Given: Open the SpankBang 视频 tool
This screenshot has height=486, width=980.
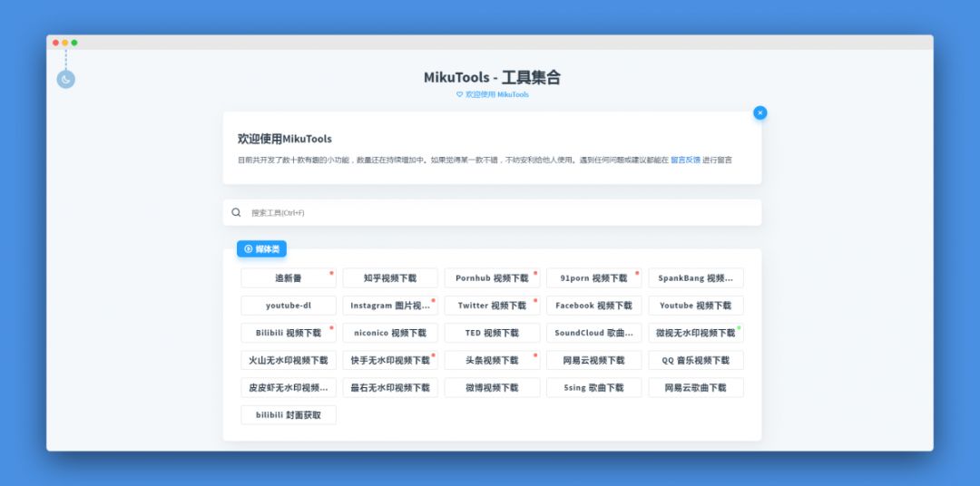Looking at the screenshot, I should [696, 278].
